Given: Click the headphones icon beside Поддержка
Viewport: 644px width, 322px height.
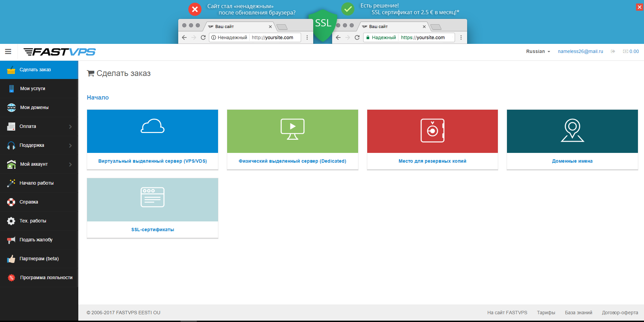Looking at the screenshot, I should (x=11, y=145).
